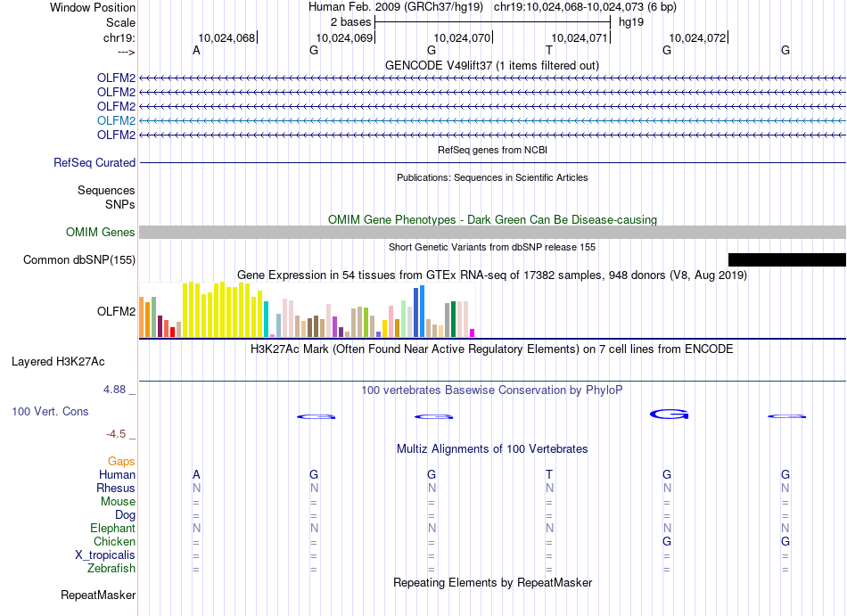Click the Window Position label

pos(93,7)
